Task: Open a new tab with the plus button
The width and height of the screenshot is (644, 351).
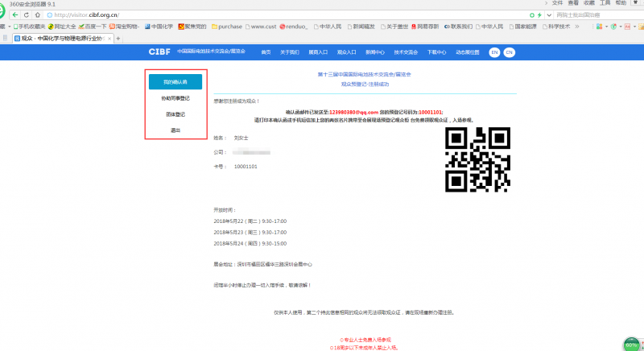Action: coord(118,38)
